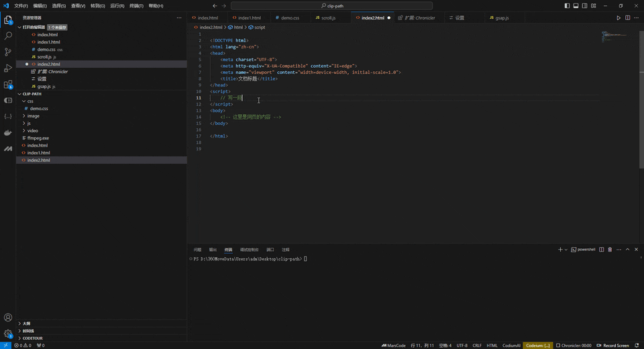
Task: Open the MarsCode icon in activity bar
Action: 8,148
